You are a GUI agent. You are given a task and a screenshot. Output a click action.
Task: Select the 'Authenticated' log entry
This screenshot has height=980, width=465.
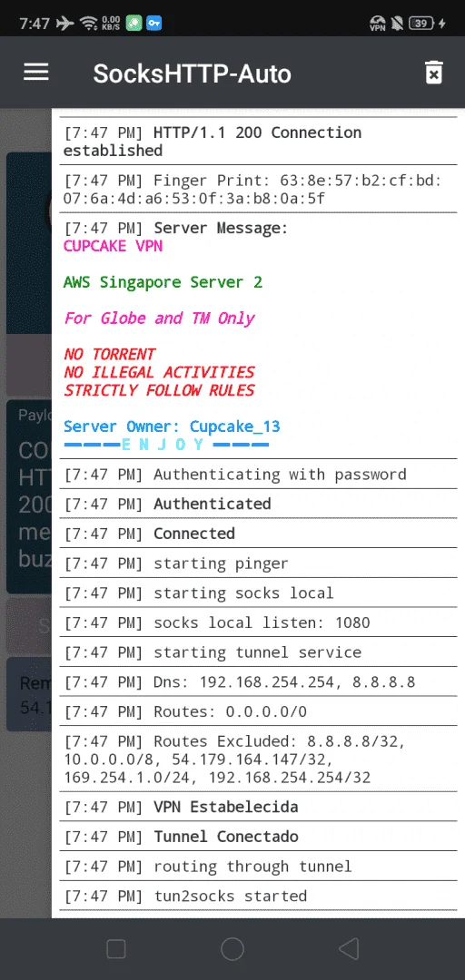tap(259, 504)
